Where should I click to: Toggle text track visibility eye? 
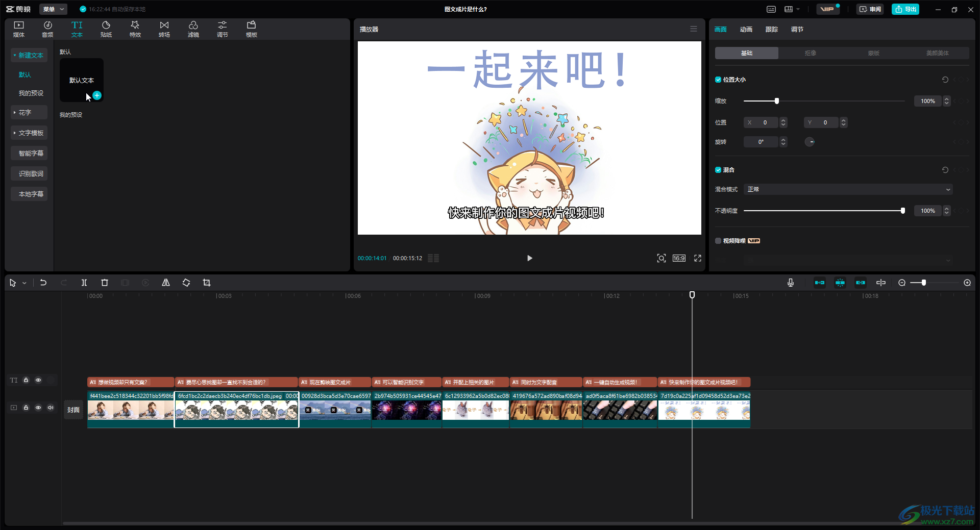[38, 380]
